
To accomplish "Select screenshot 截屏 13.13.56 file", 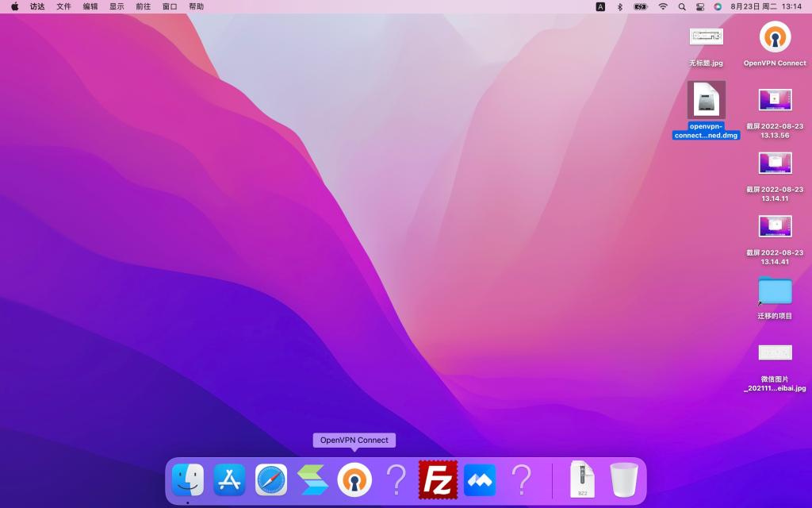I will [775, 100].
